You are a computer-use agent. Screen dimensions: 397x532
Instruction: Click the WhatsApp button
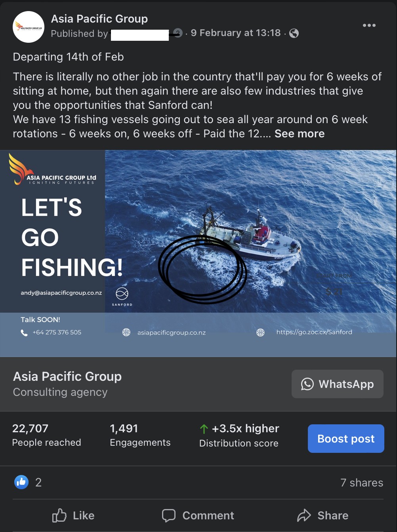[338, 384]
